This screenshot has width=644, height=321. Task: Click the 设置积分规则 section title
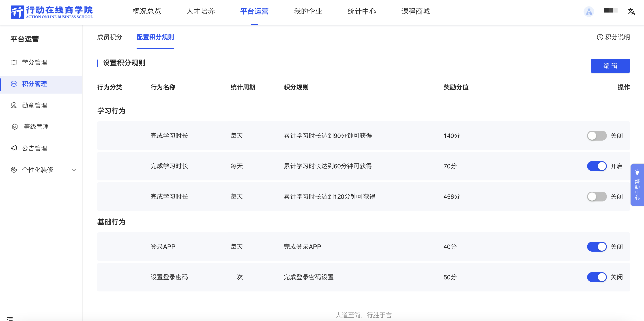pos(124,63)
